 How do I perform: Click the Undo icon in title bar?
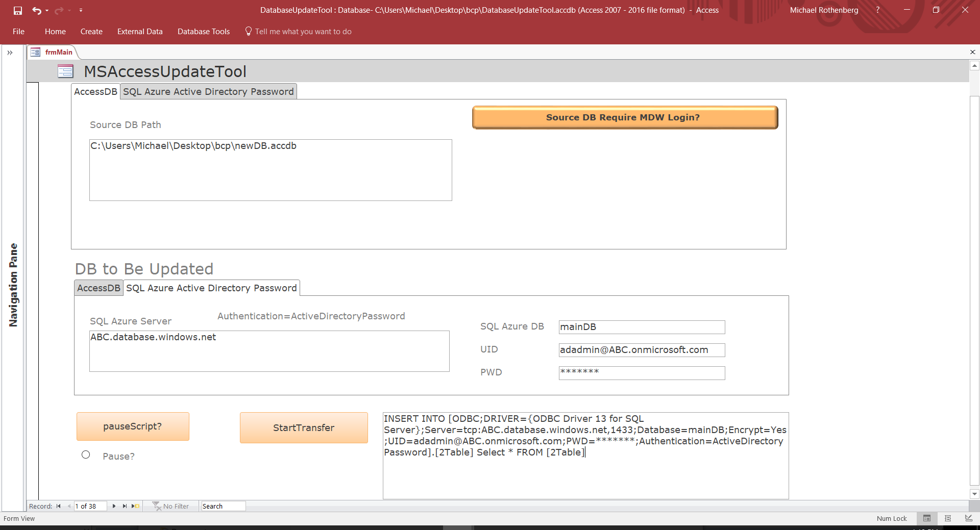coord(37,10)
